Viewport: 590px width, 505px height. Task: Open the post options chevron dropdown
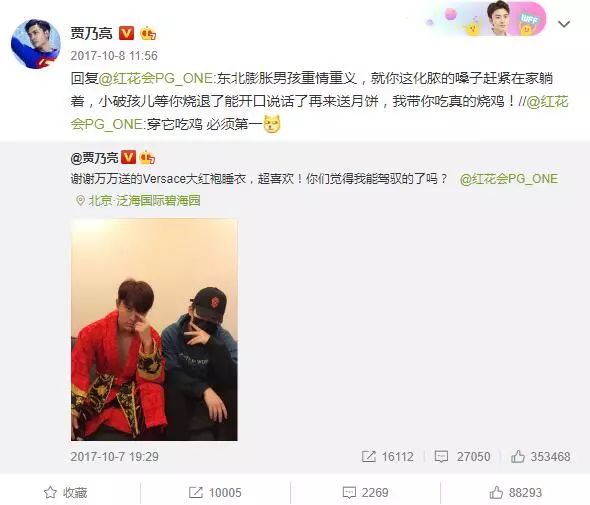tap(564, 24)
